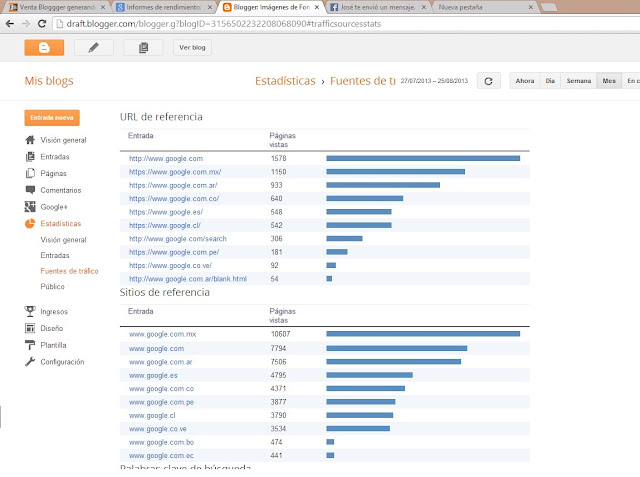
Task: Click the pencil new post icon
Action: coord(94,48)
